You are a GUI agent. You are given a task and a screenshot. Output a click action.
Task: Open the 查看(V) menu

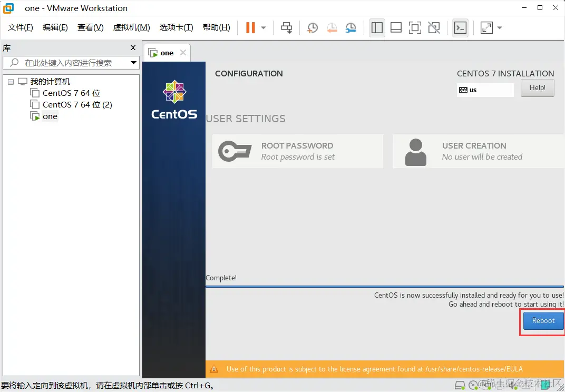click(91, 27)
